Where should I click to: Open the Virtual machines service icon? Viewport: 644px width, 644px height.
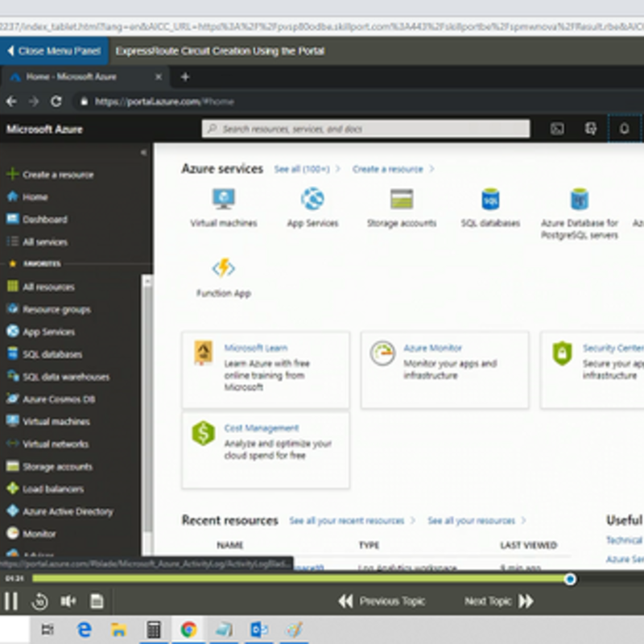coord(224,199)
